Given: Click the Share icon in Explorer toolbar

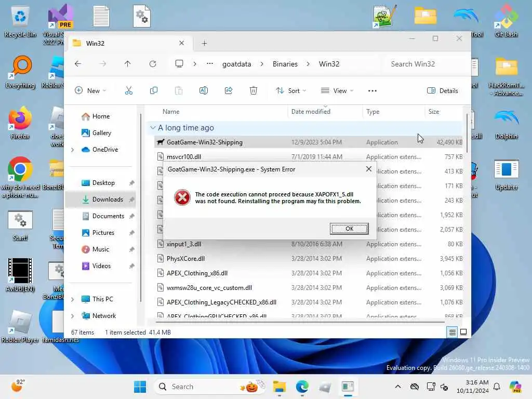Looking at the screenshot, I should (x=229, y=90).
